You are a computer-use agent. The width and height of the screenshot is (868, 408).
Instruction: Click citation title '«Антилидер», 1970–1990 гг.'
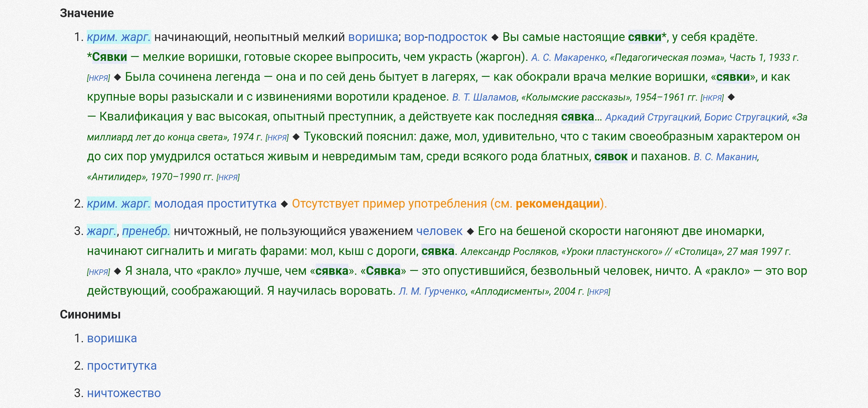(150, 177)
